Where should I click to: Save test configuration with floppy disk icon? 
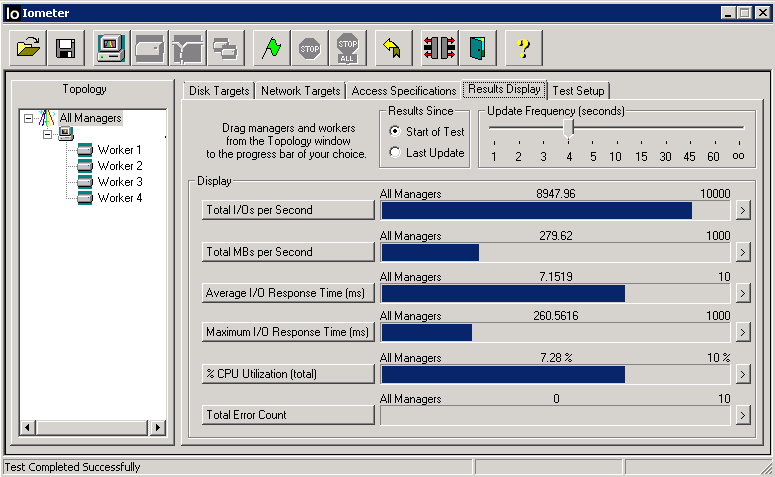[66, 48]
